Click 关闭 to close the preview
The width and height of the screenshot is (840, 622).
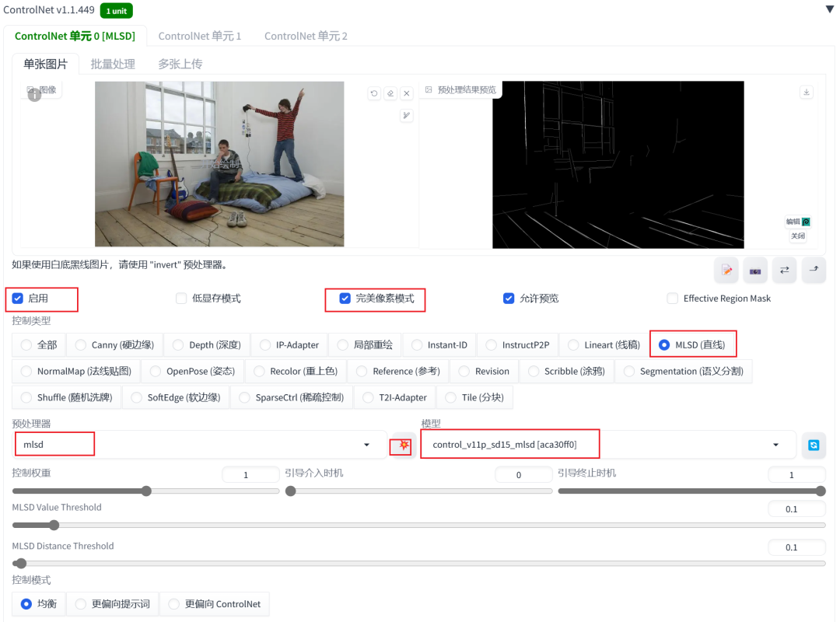tap(800, 235)
